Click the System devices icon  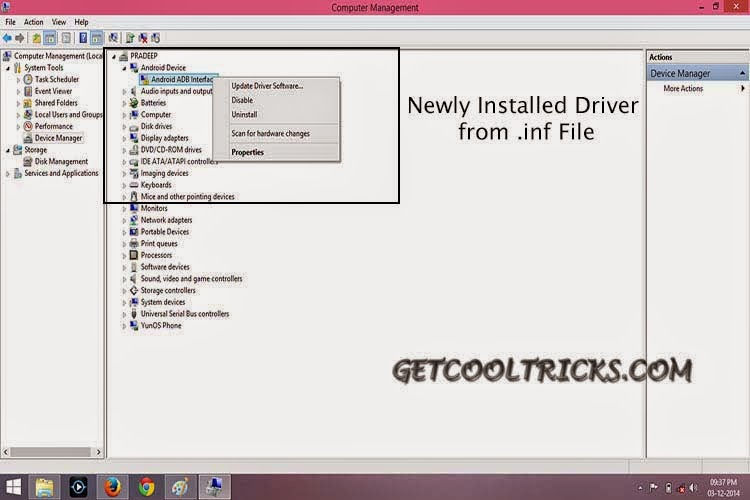[134, 302]
